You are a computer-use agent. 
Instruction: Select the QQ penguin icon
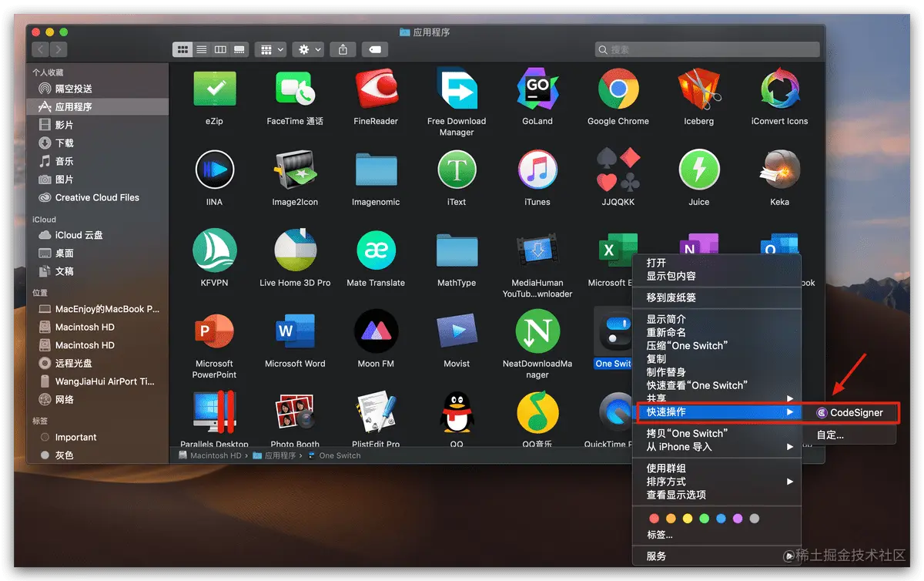(x=457, y=412)
